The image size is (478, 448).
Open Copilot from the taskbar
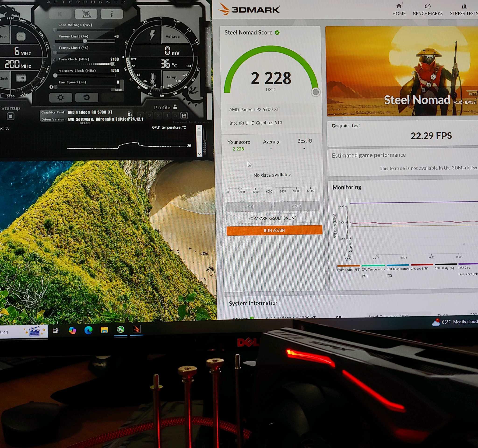pos(72,331)
